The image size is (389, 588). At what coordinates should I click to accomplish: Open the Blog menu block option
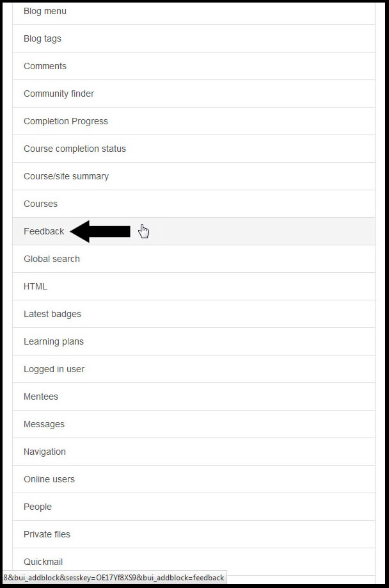pos(194,12)
